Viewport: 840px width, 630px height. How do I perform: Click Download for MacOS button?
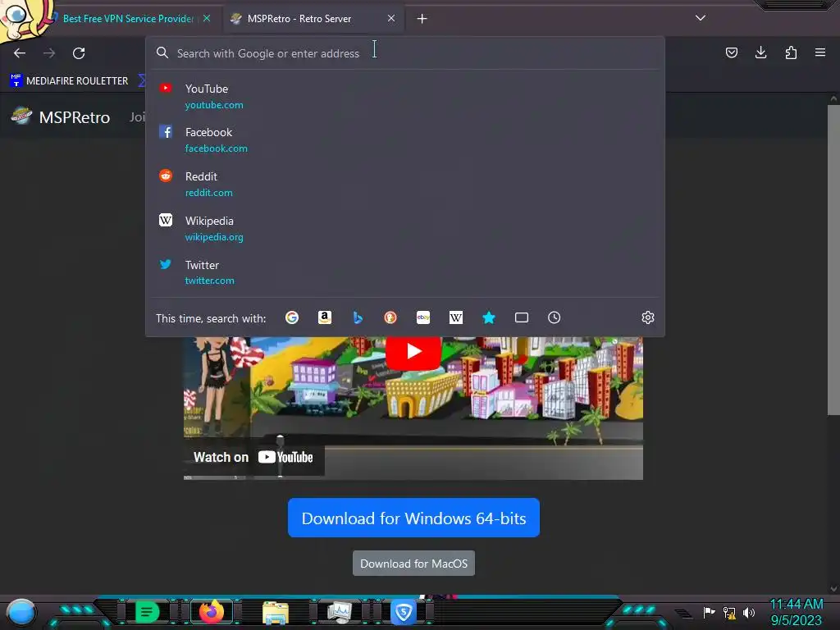click(x=413, y=564)
